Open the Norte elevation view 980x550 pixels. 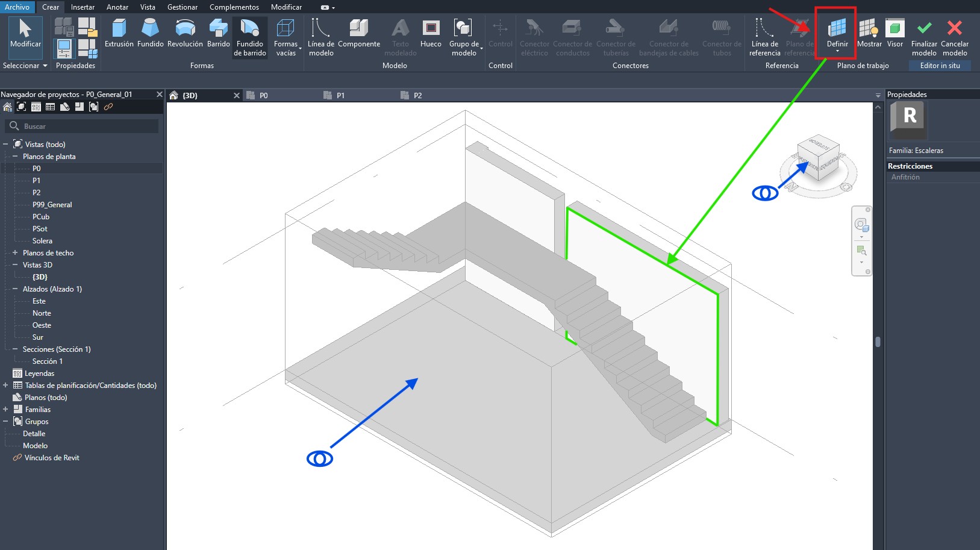(42, 313)
